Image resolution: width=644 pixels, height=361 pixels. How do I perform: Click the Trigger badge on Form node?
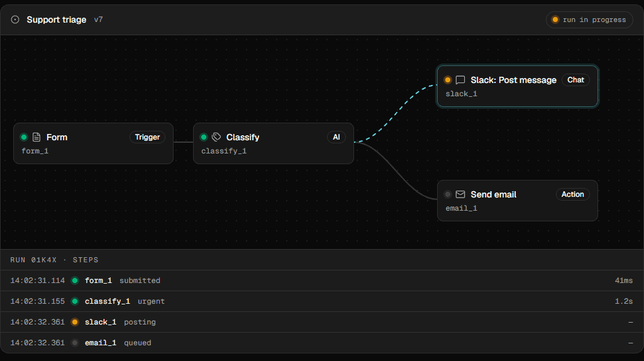coord(147,137)
